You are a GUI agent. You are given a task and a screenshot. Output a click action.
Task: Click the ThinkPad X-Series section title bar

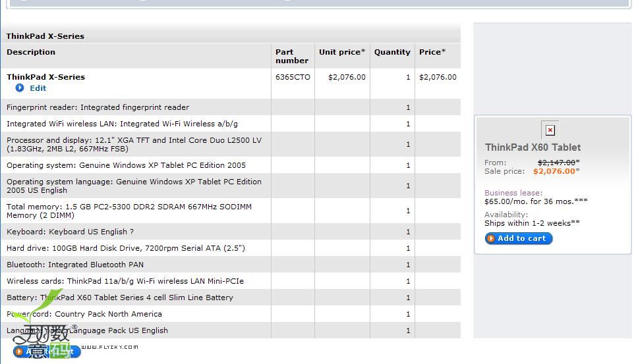click(45, 36)
